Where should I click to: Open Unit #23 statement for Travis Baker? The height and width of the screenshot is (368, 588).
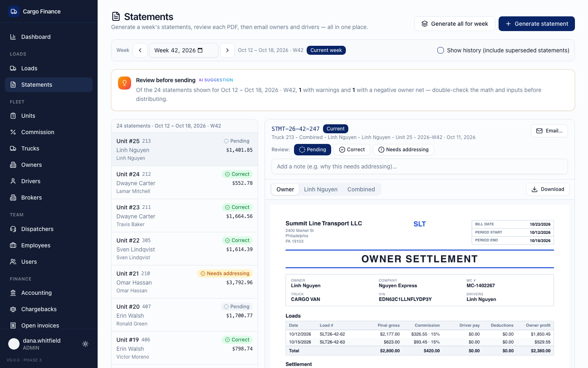pos(185,215)
